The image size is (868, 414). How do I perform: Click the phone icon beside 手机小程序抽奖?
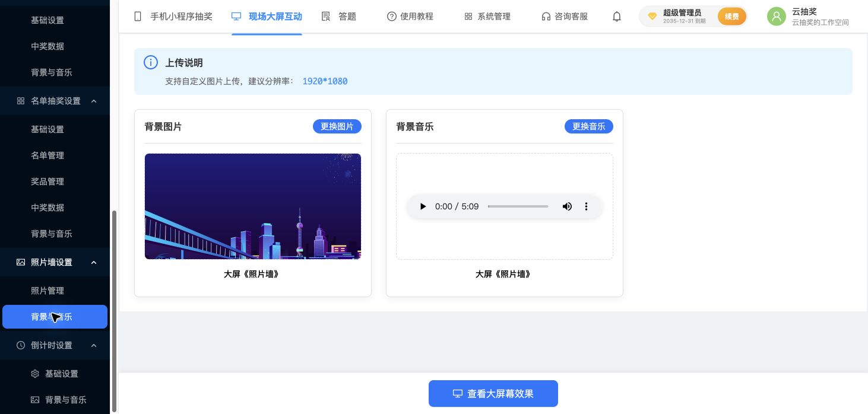pos(138,17)
